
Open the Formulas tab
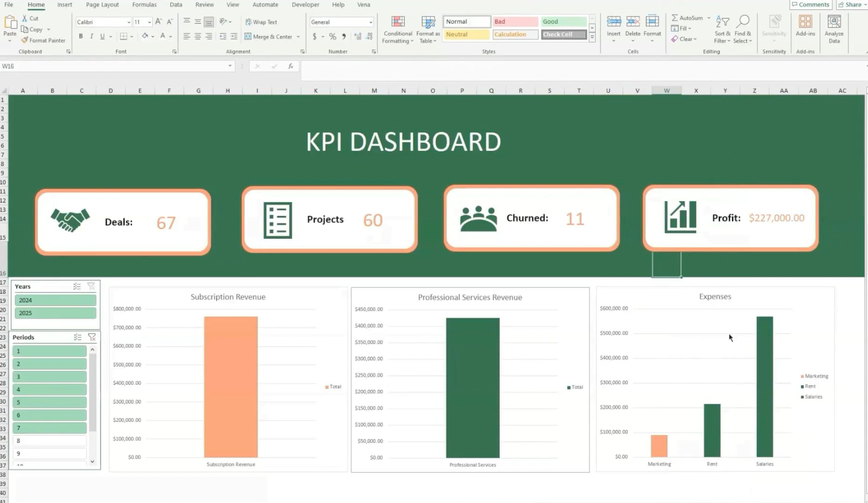click(x=144, y=5)
